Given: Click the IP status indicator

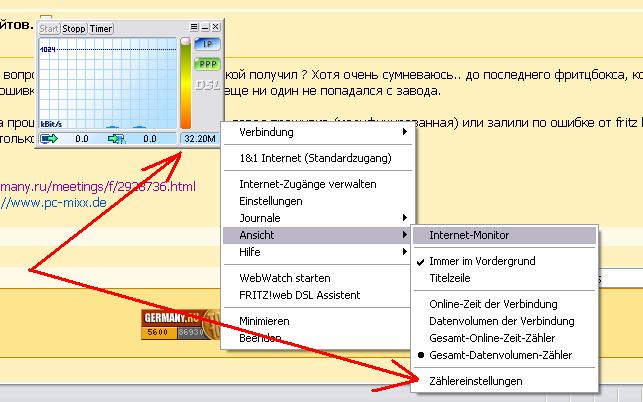Looking at the screenshot, I should point(207,44).
